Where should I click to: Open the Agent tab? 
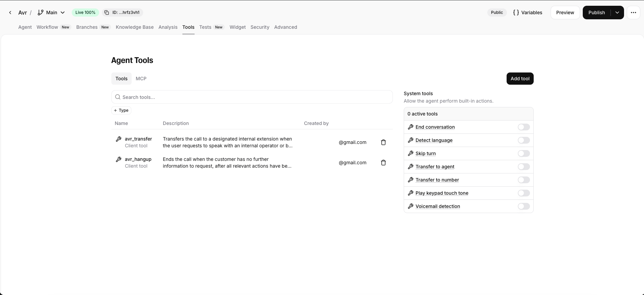25,27
